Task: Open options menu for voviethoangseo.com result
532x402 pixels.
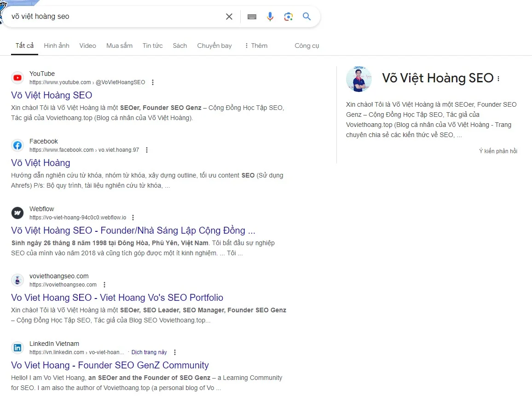Action: click(x=104, y=285)
